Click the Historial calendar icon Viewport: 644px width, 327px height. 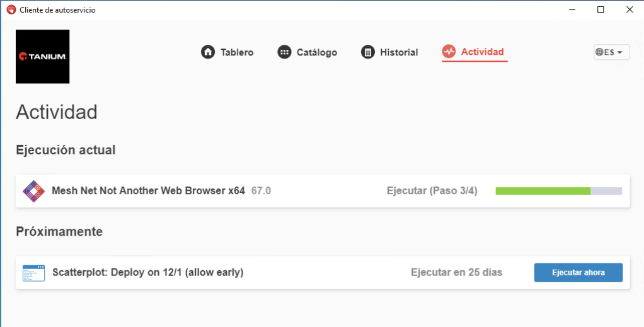pyautogui.click(x=367, y=52)
